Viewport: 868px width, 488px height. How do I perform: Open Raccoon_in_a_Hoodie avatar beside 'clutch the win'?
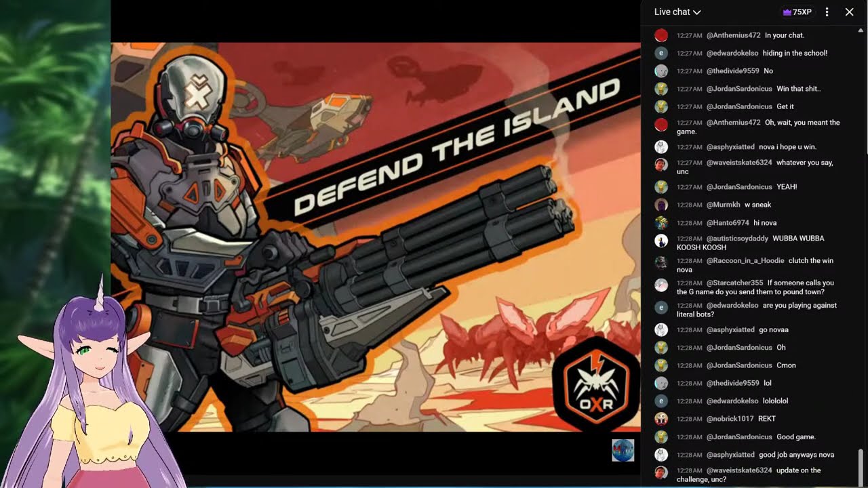tap(661, 262)
